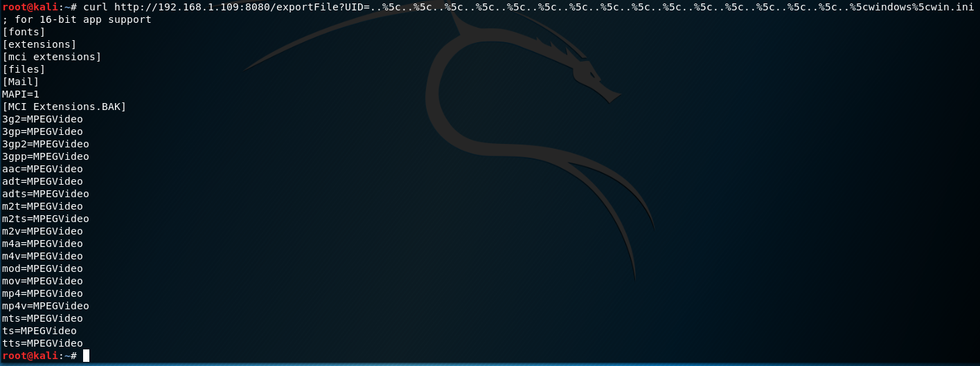Select the mov=MPEGVideo entry
The image size is (980, 366).
[x=42, y=281]
